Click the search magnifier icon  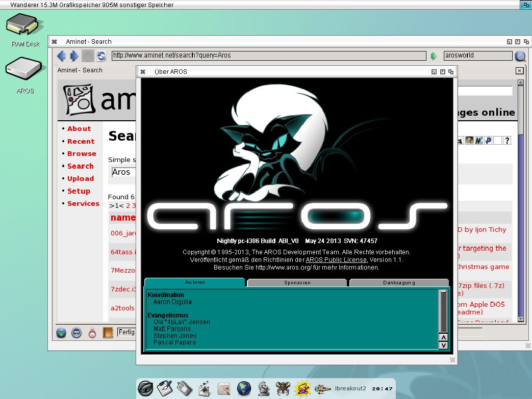[x=520, y=56]
